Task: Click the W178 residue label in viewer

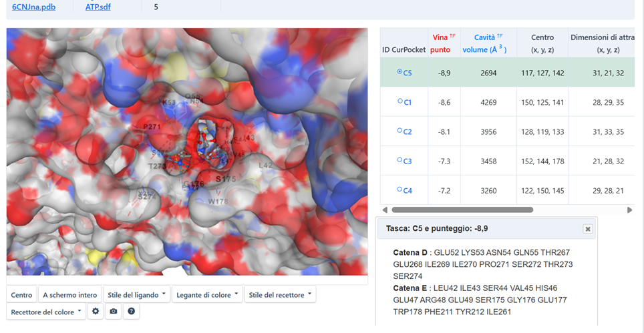Action: [x=218, y=202]
